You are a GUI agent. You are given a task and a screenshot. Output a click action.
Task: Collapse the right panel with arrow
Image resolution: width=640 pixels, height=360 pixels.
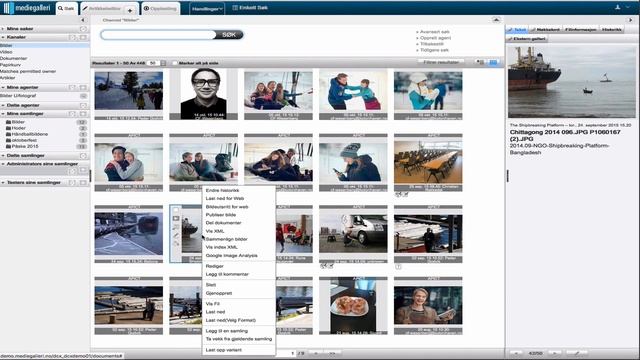[x=630, y=20]
